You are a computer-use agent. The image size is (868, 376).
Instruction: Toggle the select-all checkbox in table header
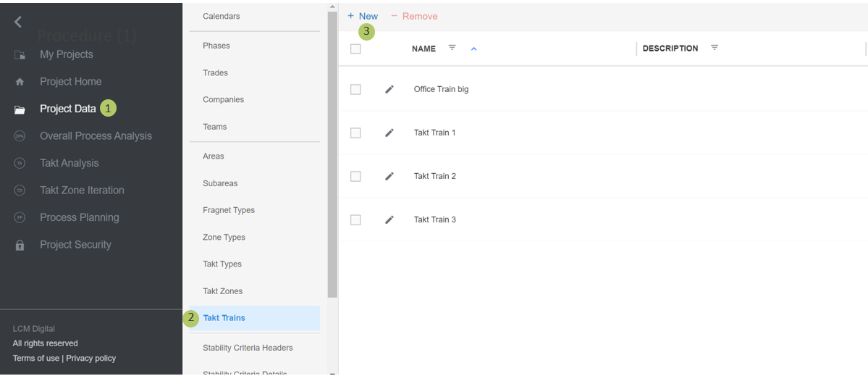coord(355,49)
